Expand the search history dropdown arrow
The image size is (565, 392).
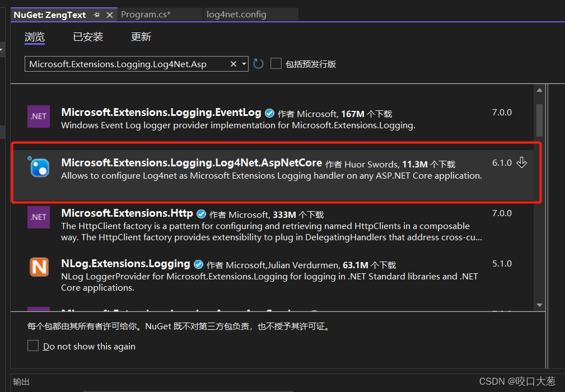[x=244, y=64]
